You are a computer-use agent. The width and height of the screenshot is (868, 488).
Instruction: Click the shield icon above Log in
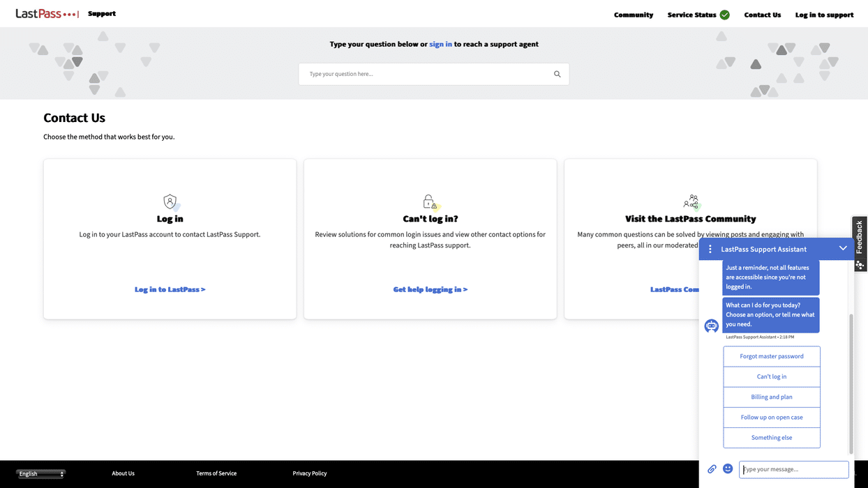pos(170,201)
